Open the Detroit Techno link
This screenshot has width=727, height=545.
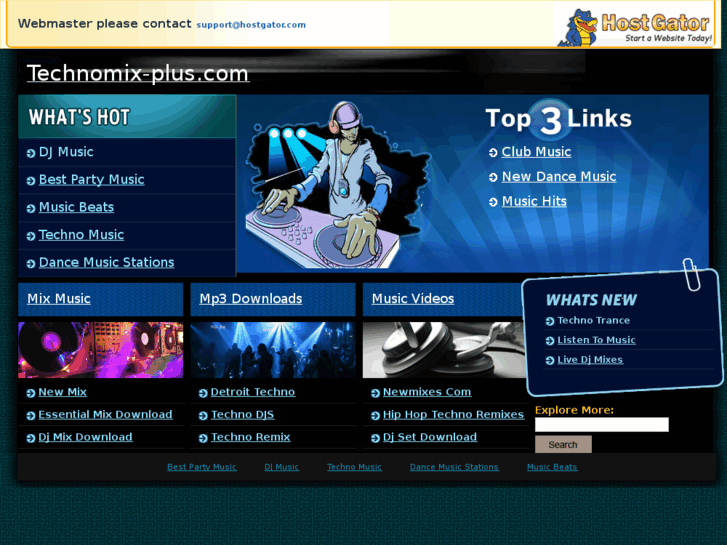point(253,392)
